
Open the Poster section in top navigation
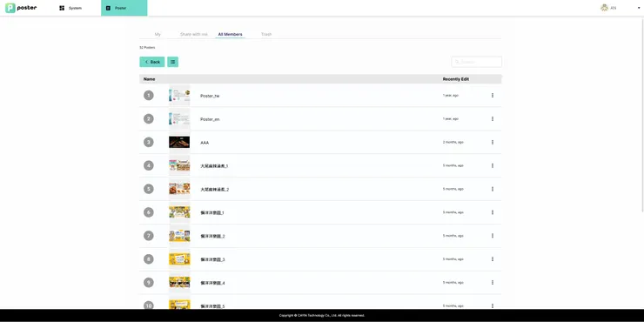124,8
